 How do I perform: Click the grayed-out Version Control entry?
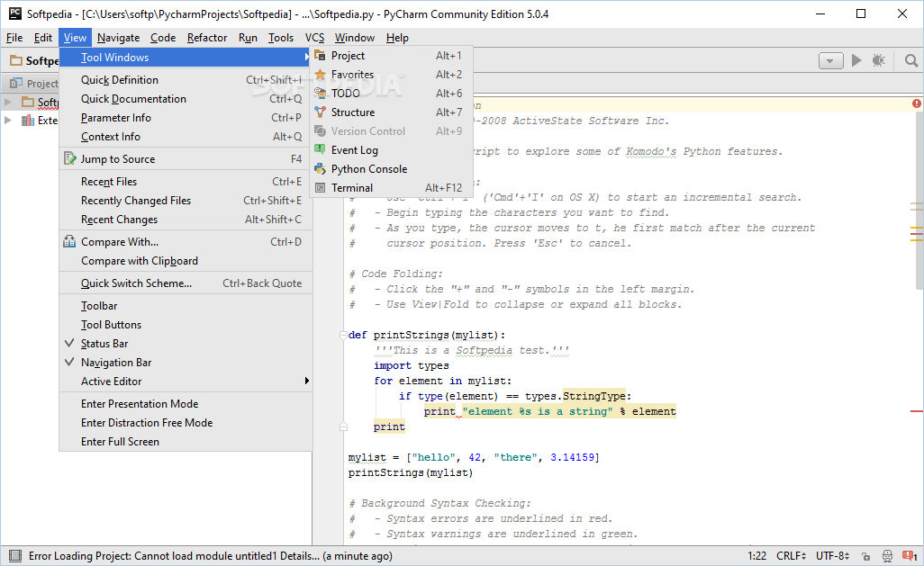[390, 130]
